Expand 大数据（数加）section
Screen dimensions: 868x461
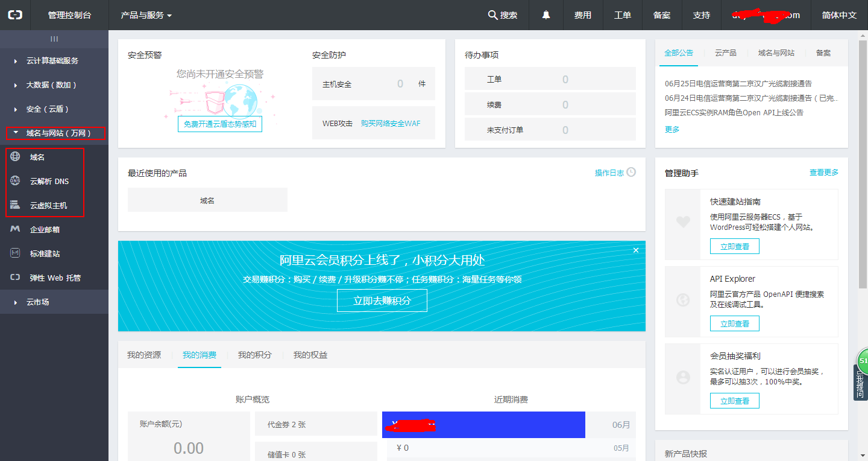click(x=54, y=84)
